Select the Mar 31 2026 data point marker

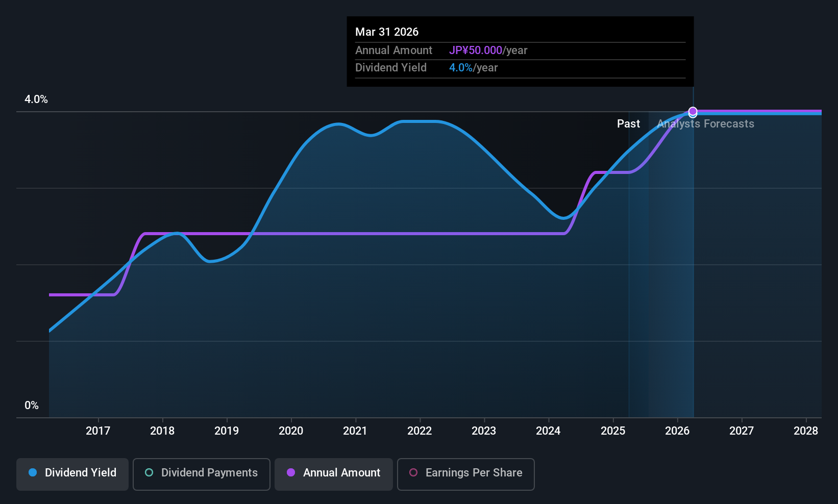[x=693, y=111]
